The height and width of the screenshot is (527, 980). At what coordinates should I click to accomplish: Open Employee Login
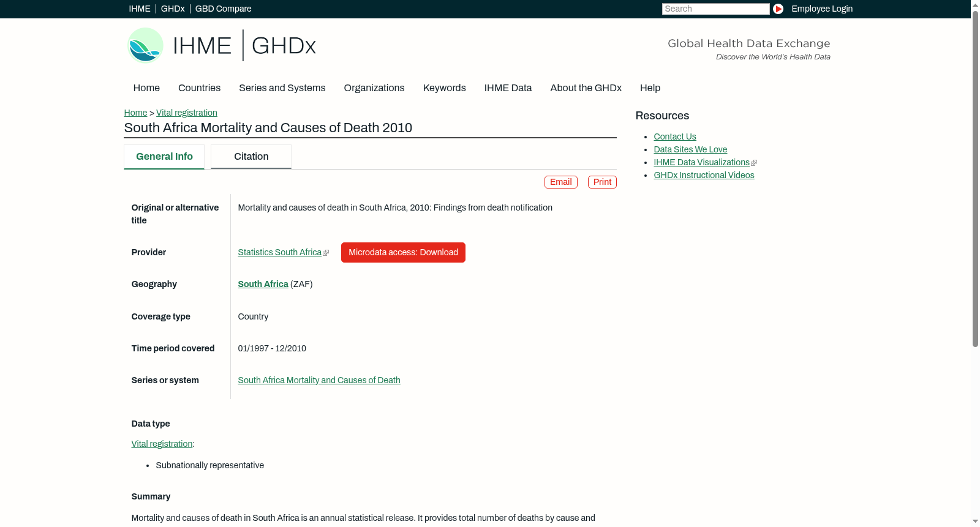[x=822, y=9]
